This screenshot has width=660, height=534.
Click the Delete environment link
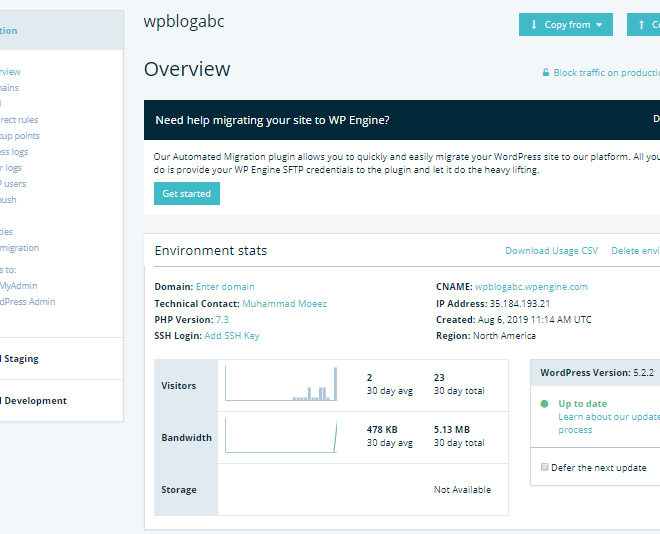(636, 251)
